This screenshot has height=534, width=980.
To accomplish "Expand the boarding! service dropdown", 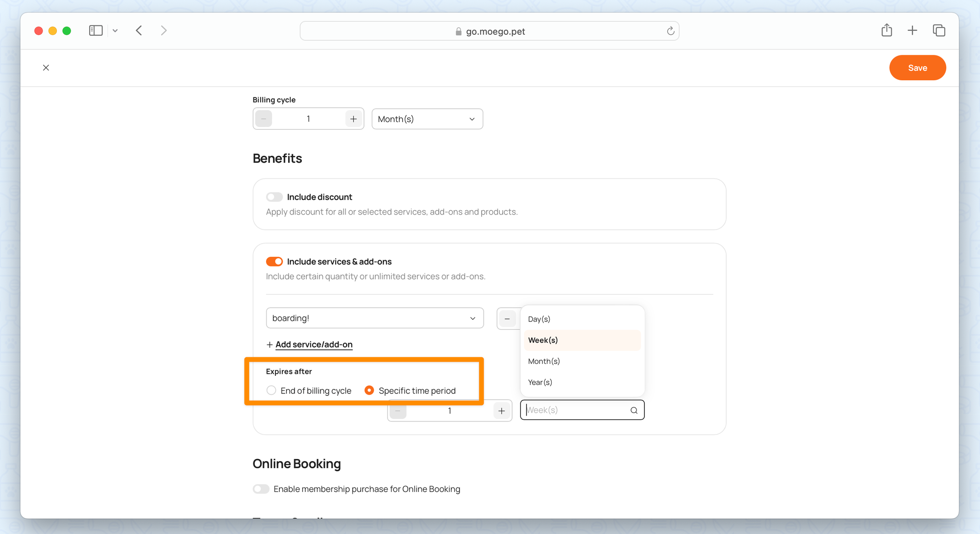I will tap(374, 318).
